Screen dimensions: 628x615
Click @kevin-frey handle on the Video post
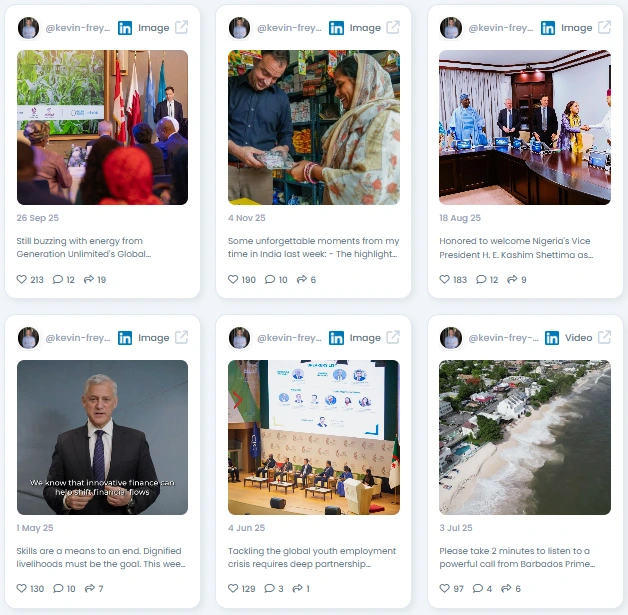(503, 338)
